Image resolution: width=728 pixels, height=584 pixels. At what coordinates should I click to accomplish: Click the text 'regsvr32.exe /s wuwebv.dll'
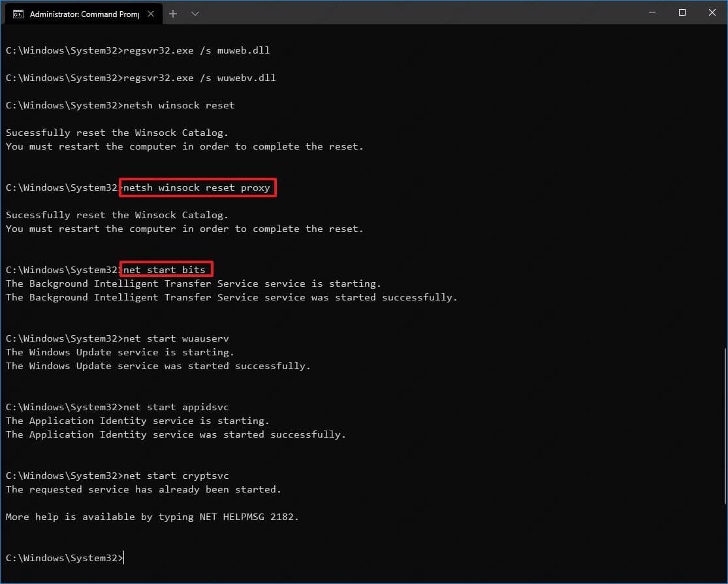click(200, 78)
